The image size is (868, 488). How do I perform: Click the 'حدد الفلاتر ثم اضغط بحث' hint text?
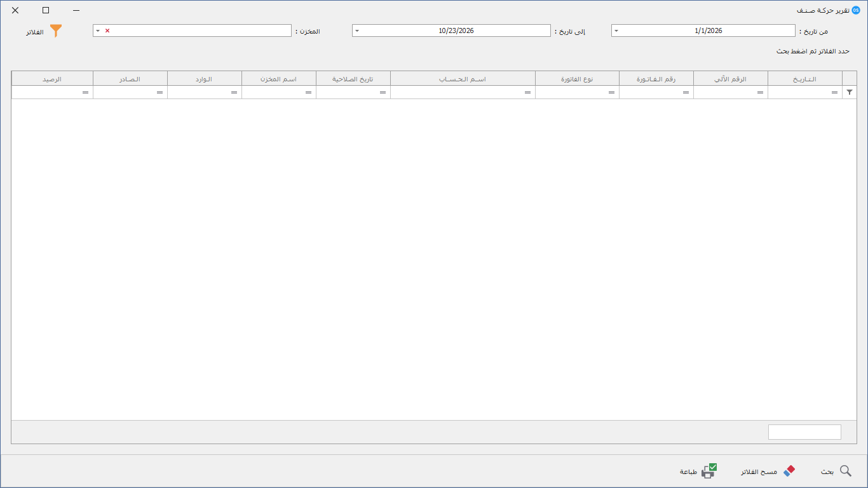(813, 51)
